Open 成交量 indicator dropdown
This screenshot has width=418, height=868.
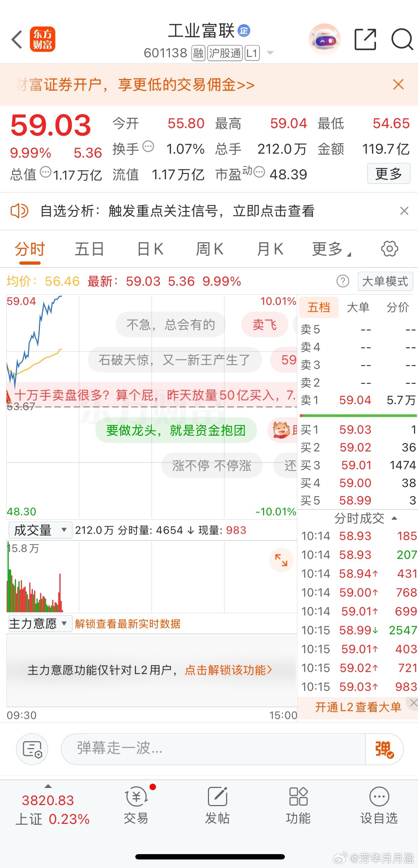click(40, 530)
